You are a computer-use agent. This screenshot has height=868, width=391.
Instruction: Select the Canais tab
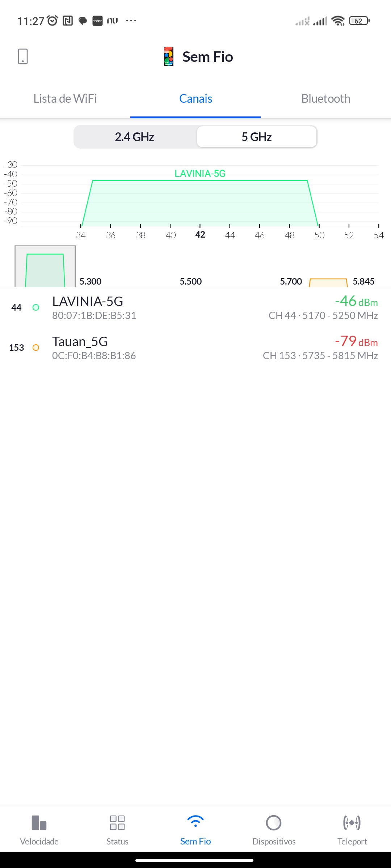[195, 99]
